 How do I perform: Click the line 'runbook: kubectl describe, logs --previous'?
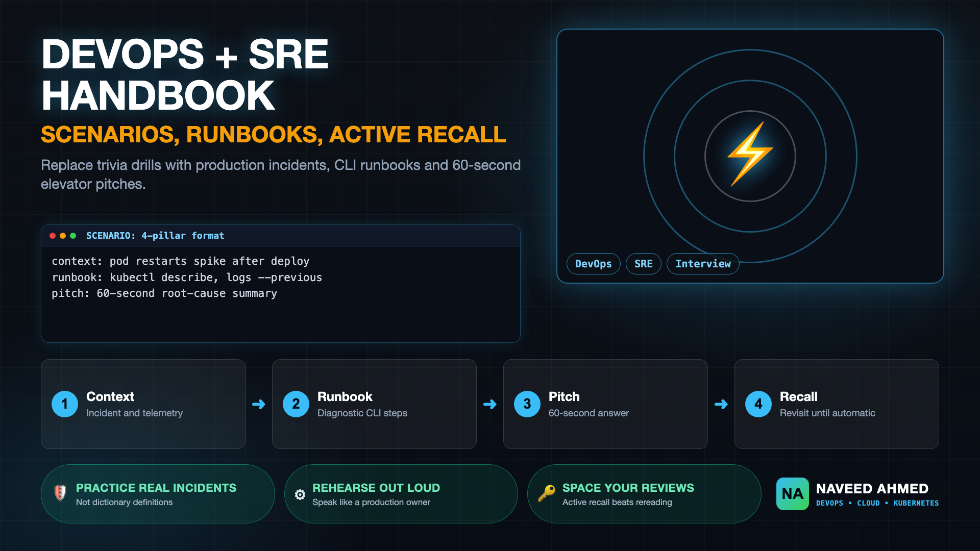[187, 278]
